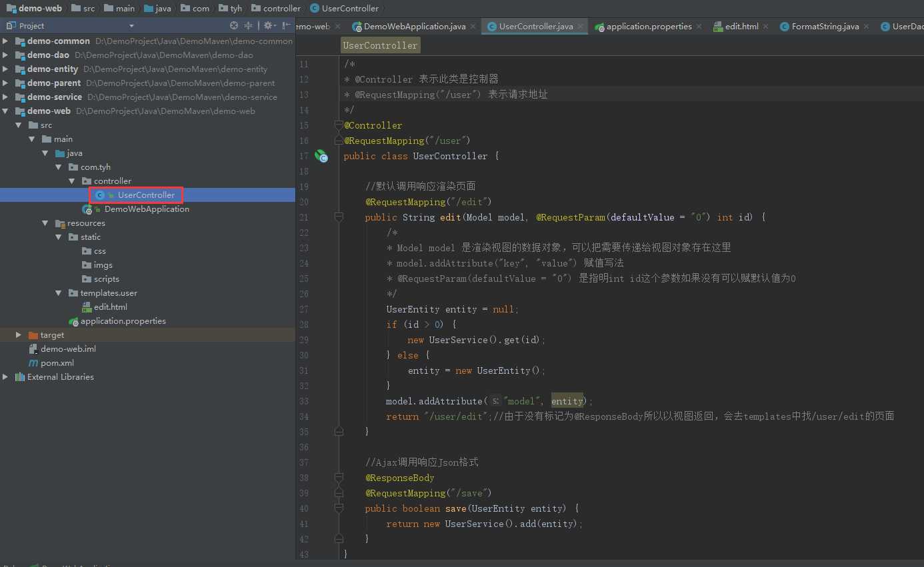Screen dimensions: 924x567
Task: Click 'entity' highlighted on line 33
Action: [x=567, y=401]
